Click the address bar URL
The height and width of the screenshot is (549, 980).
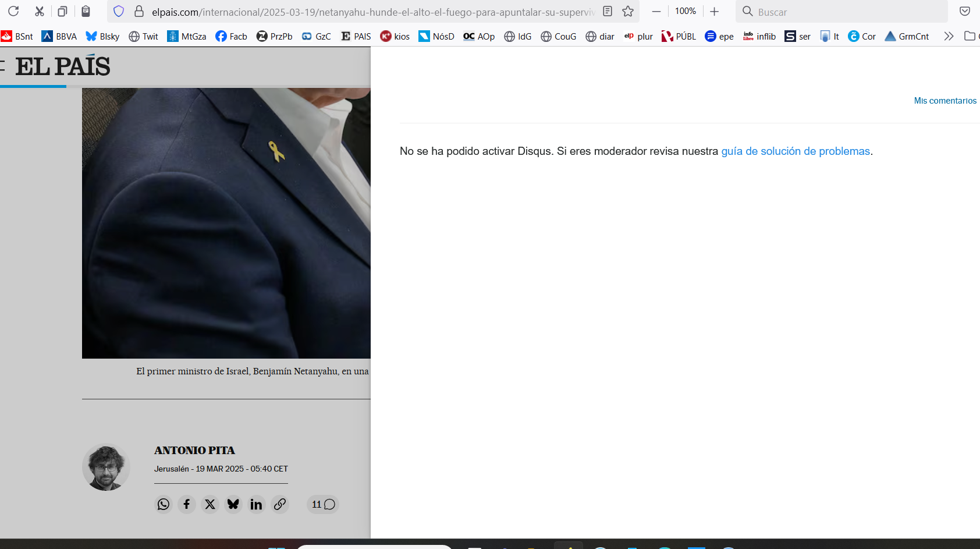coord(373,12)
